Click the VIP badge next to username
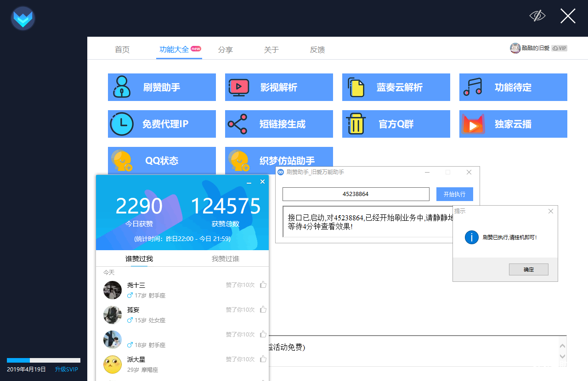This screenshot has width=588, height=381. tap(560, 48)
